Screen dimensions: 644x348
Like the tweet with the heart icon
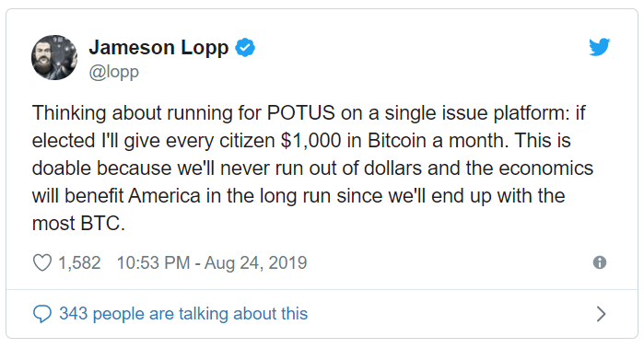tap(42, 262)
